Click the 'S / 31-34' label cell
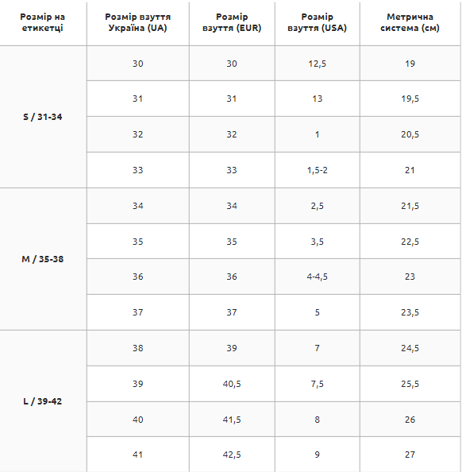Viewport: 462px width, 476px height. pos(43,117)
